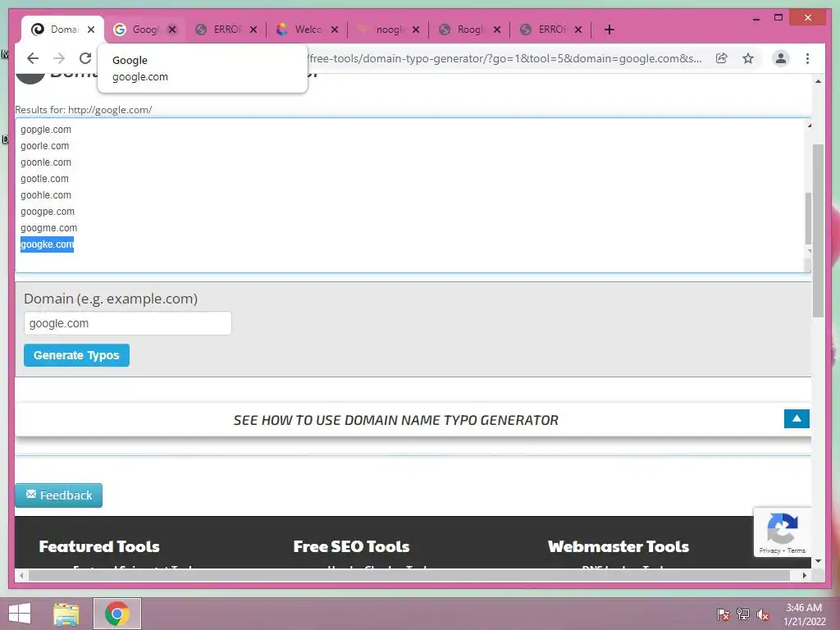This screenshot has width=840, height=630.
Task: Click the Chrome taskbar icon
Action: 117,614
